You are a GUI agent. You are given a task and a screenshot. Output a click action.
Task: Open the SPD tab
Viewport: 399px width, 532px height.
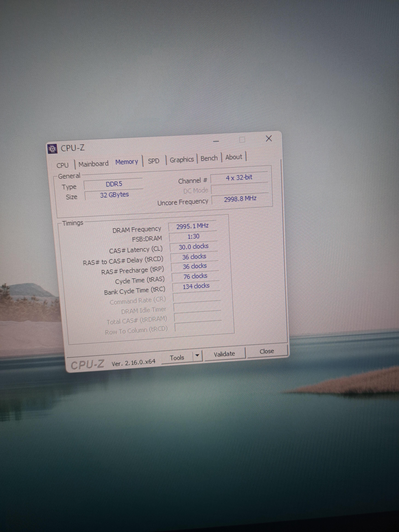click(153, 161)
